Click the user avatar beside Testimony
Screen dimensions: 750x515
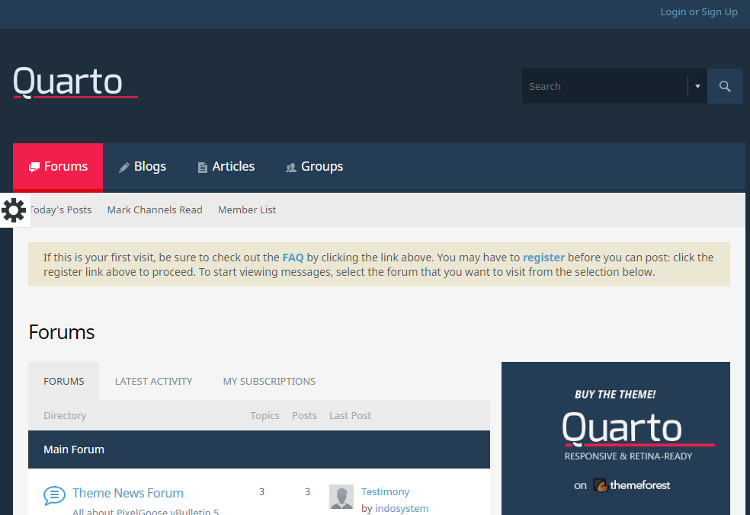[341, 497]
